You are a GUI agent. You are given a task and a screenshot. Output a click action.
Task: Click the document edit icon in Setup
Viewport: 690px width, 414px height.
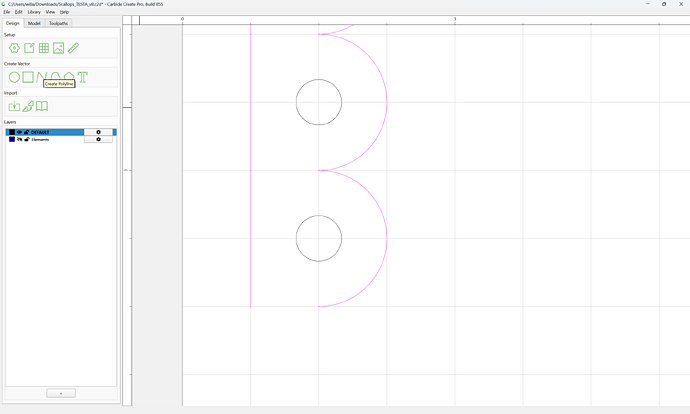(29, 48)
